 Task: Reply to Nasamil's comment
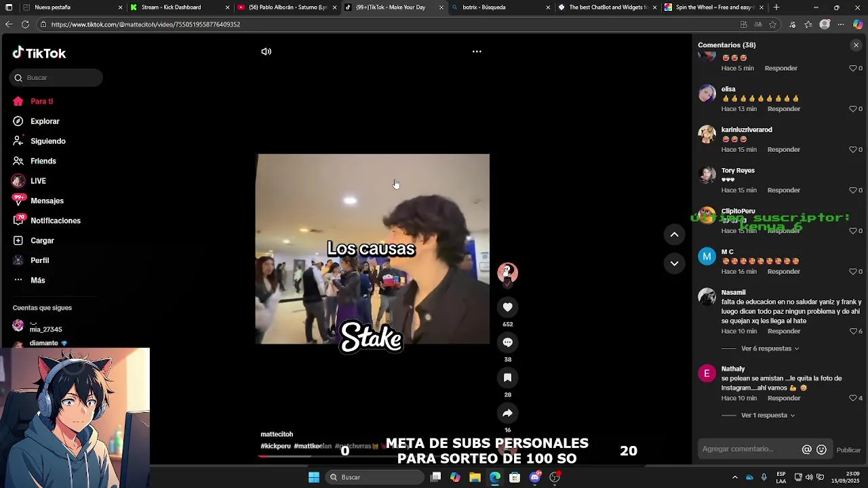pyautogui.click(x=784, y=331)
